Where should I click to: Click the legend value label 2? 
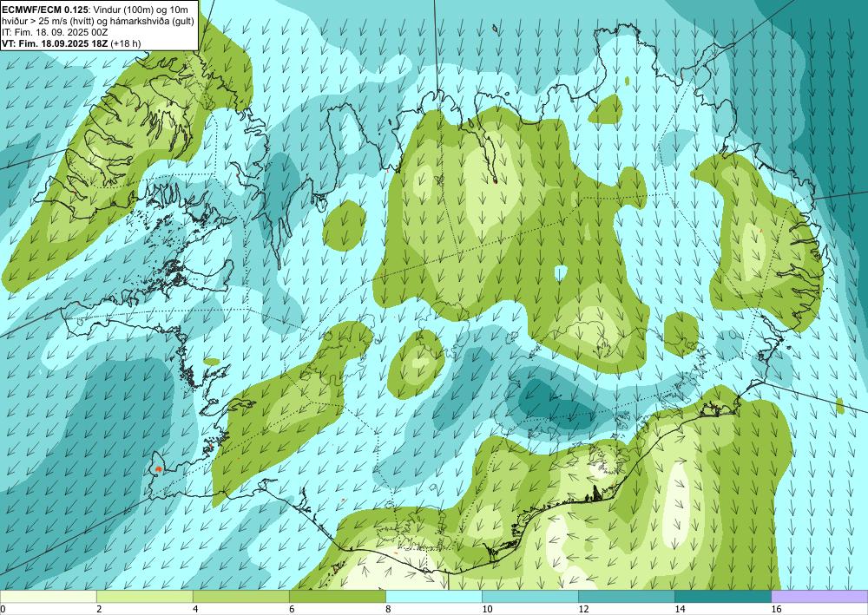99,609
